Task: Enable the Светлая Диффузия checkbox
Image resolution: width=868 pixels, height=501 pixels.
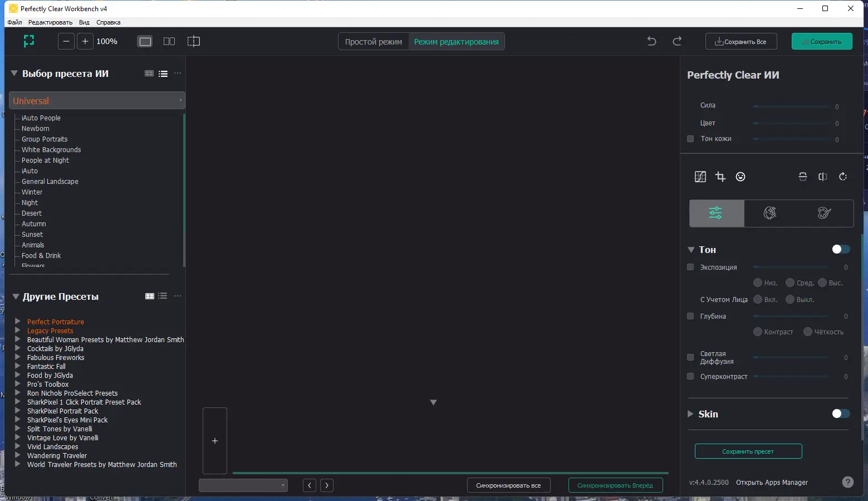Action: tap(690, 357)
